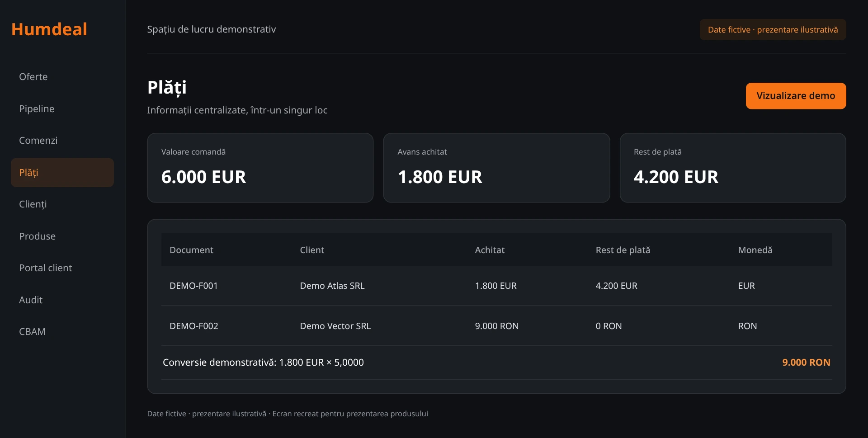Image resolution: width=868 pixels, height=438 pixels.
Task: Click the EUR currency cell in DEMO-F001 row
Action: point(746,286)
